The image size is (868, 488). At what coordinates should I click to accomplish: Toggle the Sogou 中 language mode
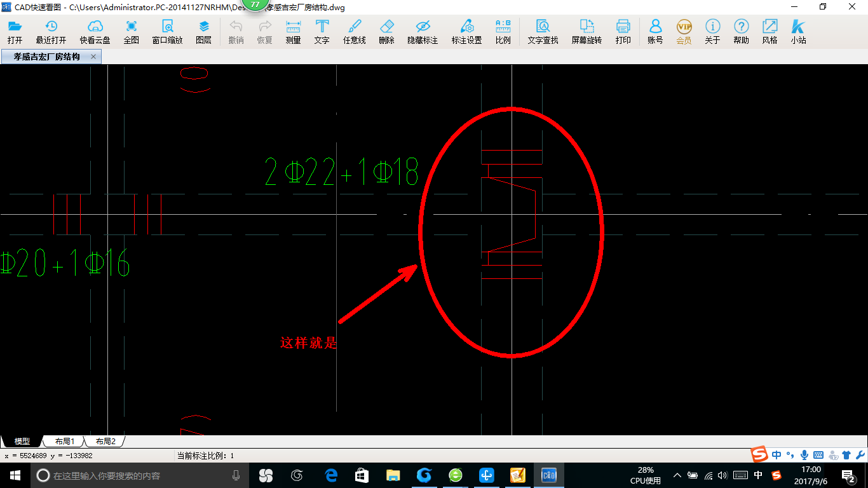[x=776, y=455]
